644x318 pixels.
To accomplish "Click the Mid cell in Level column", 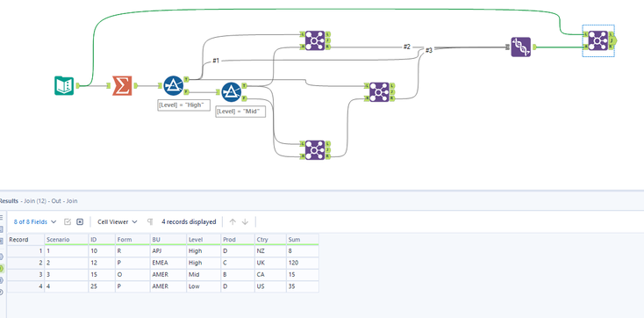I will (x=203, y=274).
